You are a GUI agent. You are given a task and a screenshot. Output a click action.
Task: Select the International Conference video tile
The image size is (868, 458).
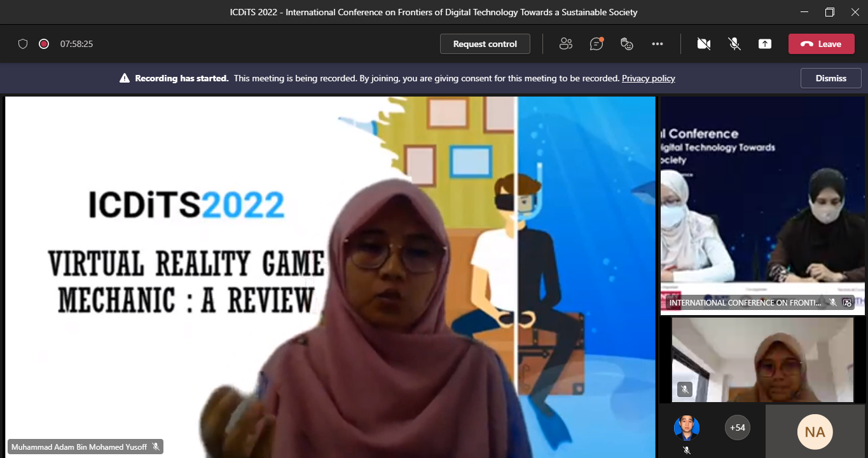tap(762, 205)
